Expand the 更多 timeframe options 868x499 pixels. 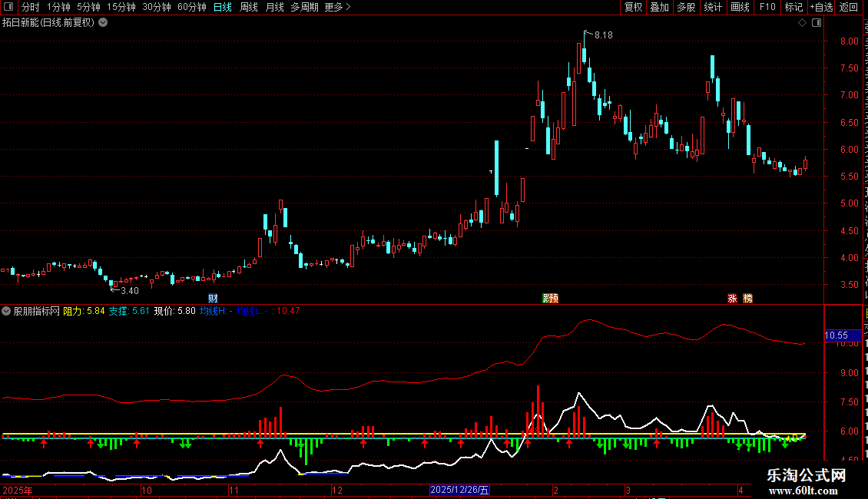click(x=337, y=7)
